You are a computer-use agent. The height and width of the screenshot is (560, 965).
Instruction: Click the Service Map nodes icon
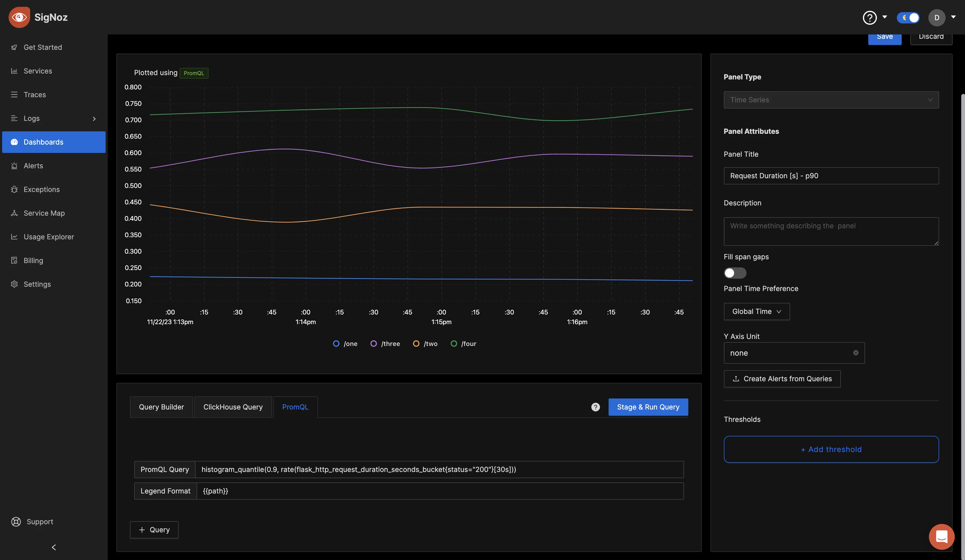coord(14,213)
